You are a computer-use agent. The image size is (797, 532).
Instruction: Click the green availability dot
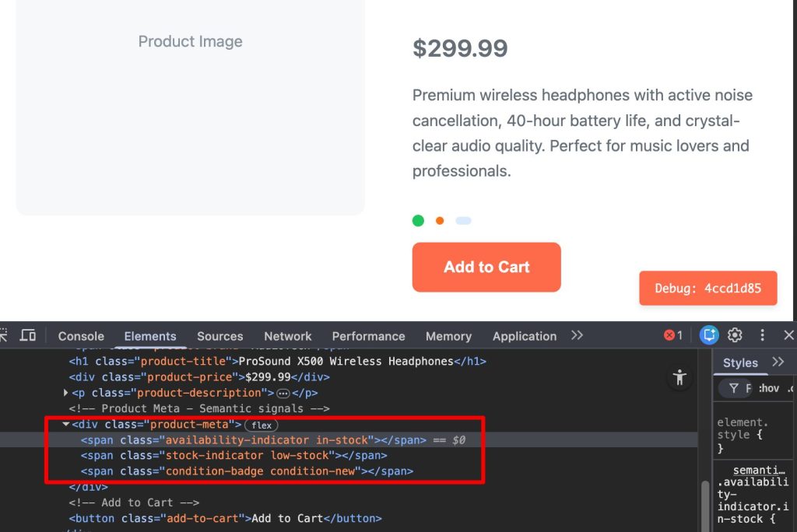tap(418, 221)
